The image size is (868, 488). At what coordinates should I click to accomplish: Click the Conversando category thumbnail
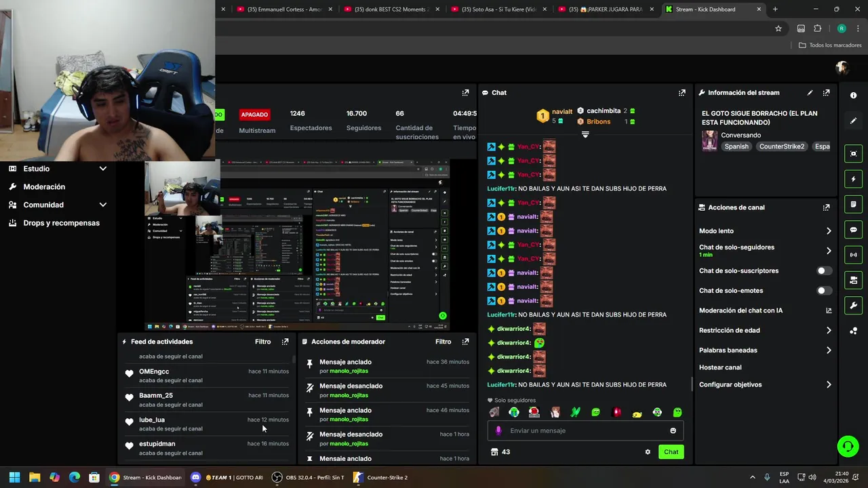pos(709,140)
